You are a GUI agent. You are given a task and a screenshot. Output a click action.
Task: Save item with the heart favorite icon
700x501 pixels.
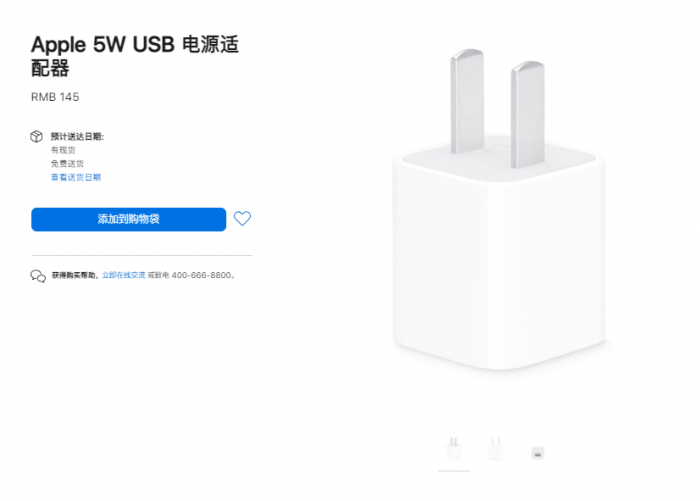tap(242, 218)
